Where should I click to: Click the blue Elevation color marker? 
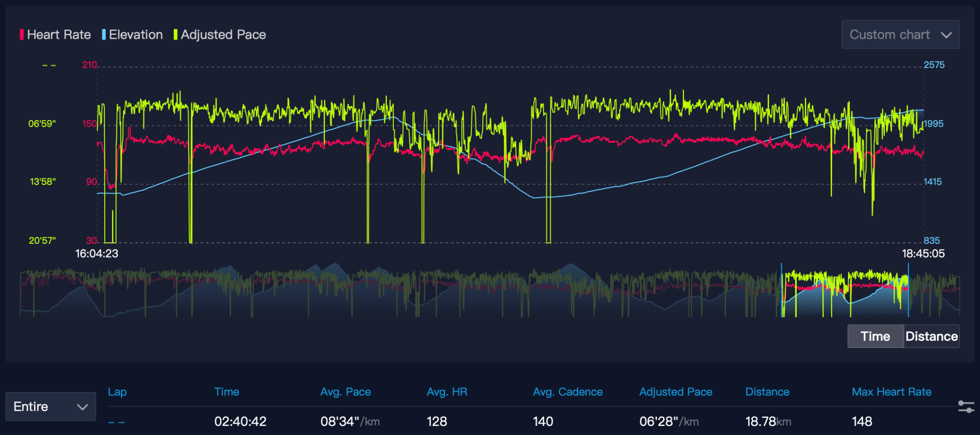[104, 34]
